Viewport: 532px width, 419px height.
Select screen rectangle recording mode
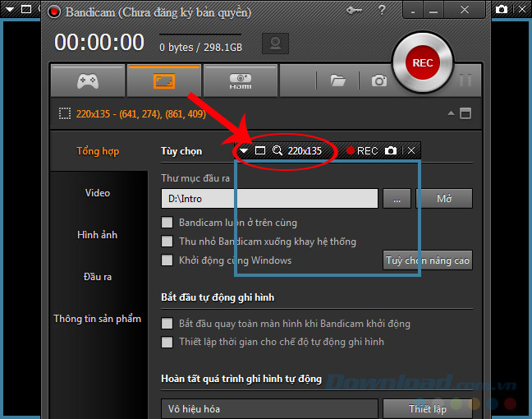pos(163,81)
